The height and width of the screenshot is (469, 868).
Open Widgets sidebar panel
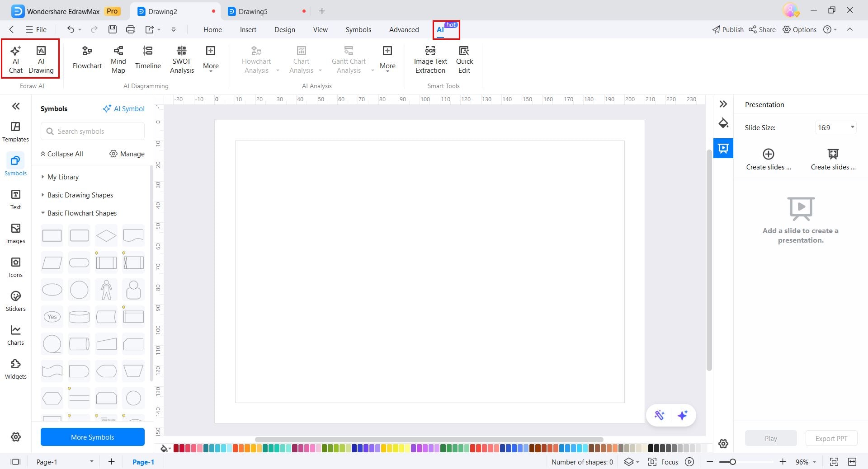click(15, 369)
